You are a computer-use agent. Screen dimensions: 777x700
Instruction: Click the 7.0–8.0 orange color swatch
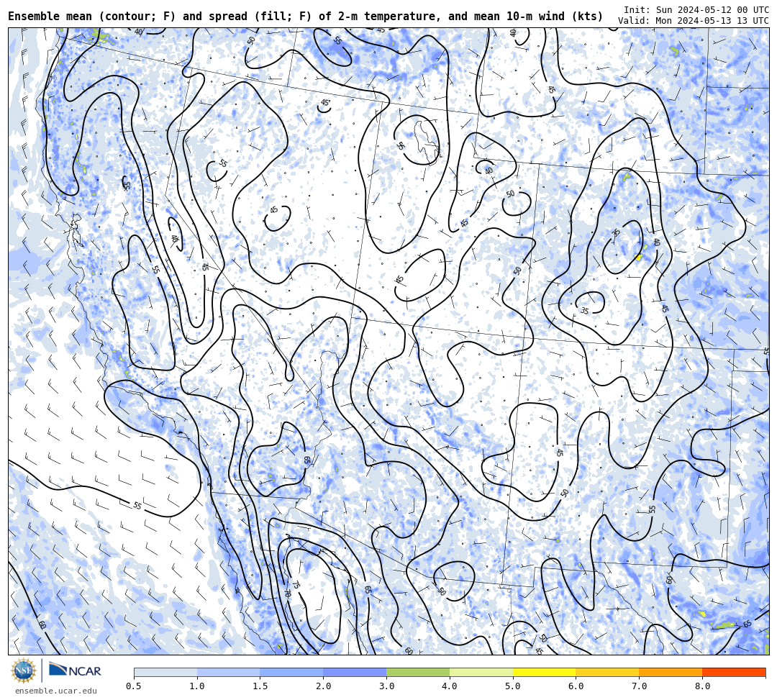tap(671, 672)
